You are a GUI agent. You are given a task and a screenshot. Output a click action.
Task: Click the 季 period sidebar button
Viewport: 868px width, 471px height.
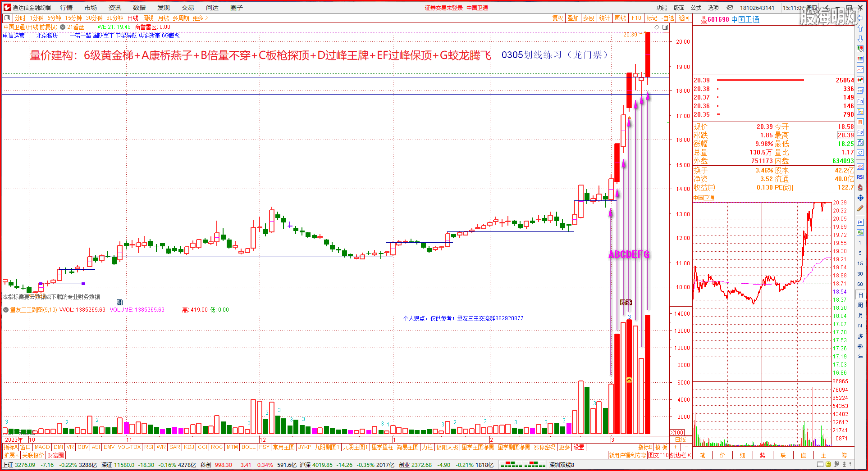860,346
